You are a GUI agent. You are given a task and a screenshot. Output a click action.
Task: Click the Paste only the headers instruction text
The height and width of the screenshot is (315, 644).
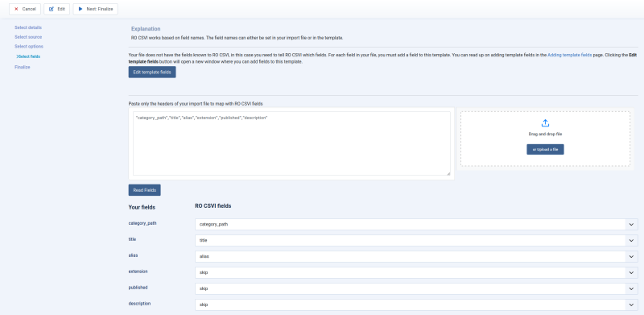tap(196, 104)
